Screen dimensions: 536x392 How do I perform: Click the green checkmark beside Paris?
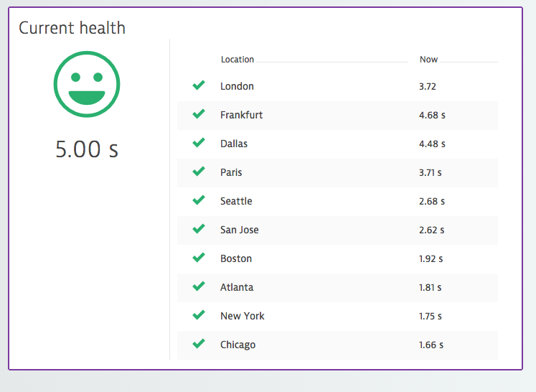[x=199, y=171]
